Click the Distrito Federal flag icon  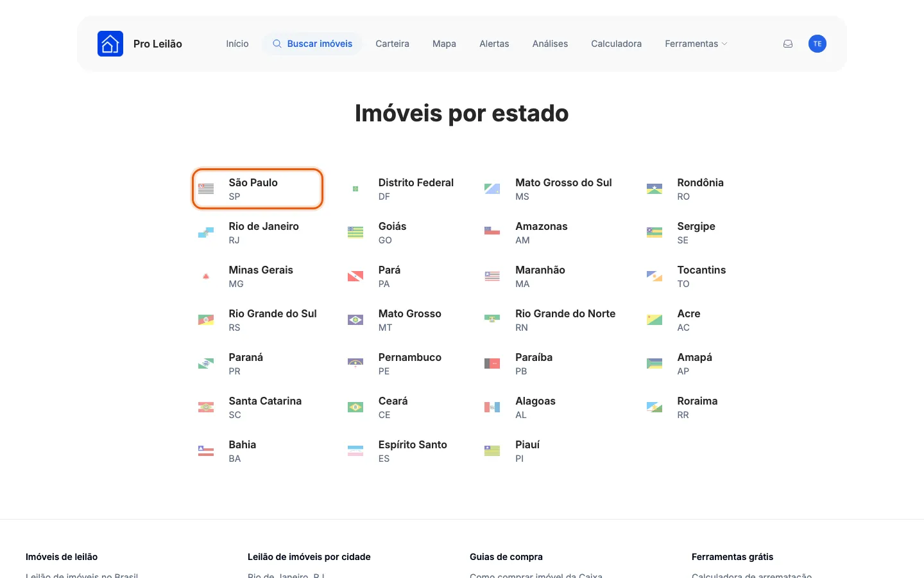point(355,189)
